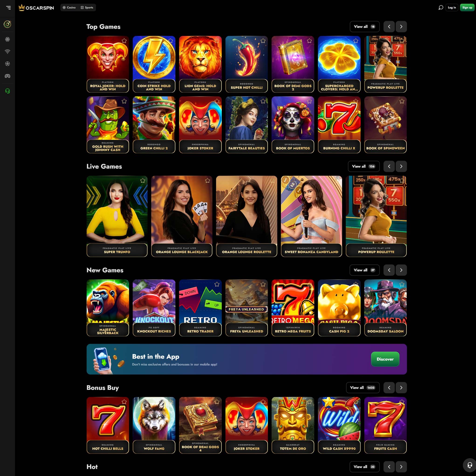View all 18 Top Games

[x=364, y=27]
